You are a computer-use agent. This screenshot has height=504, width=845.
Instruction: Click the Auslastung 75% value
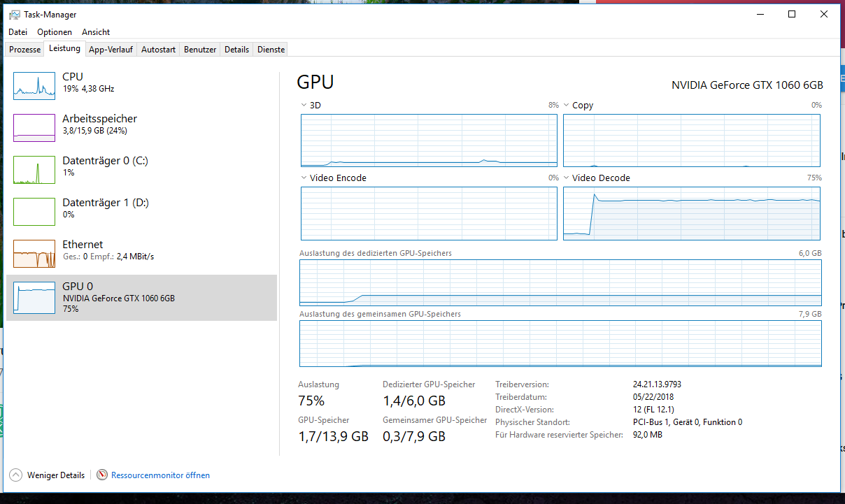[x=311, y=401]
